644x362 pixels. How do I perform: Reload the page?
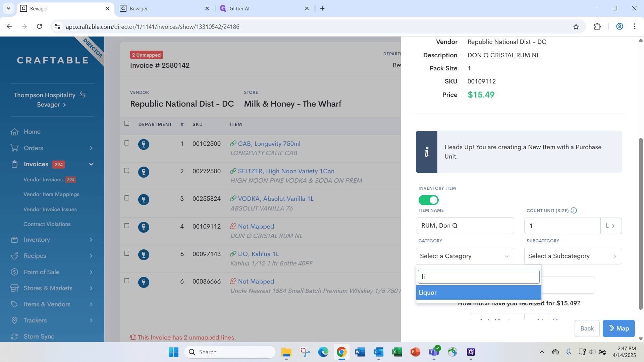click(40, 26)
